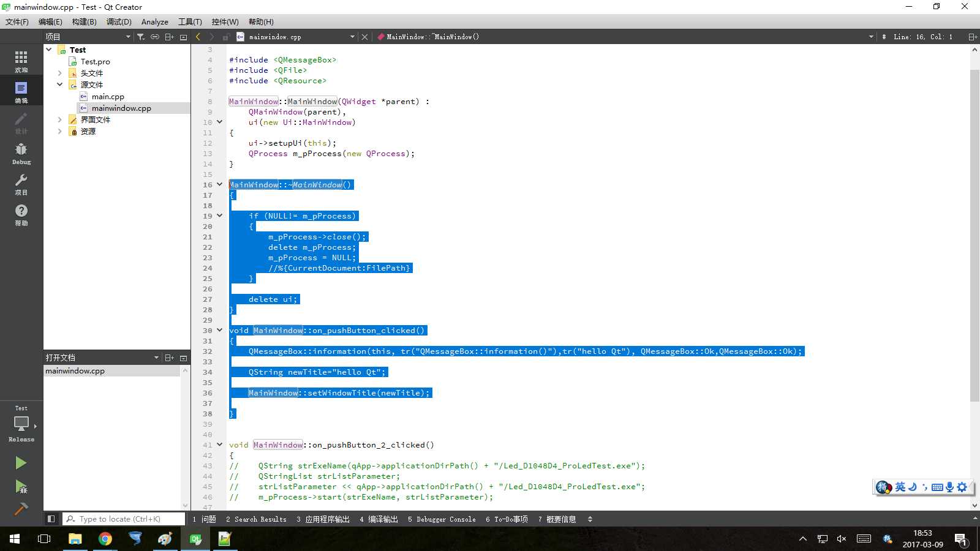Collapse the Test project tree node
This screenshot has height=551, width=980.
[49, 50]
